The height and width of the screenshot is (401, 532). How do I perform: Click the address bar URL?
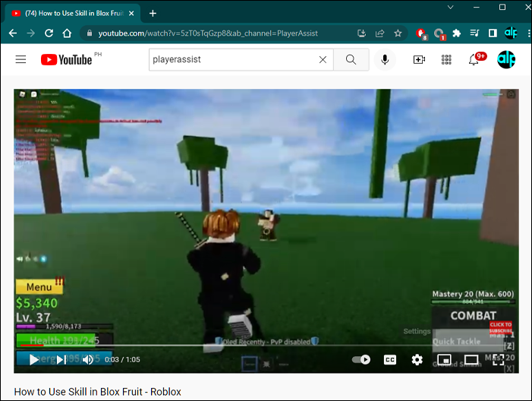pos(208,33)
